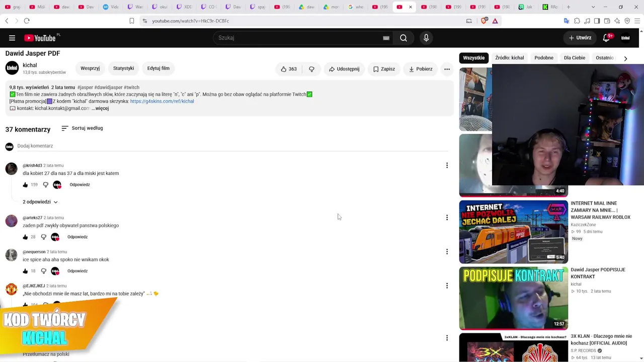Select the Podobne filter chip
The height and width of the screenshot is (362, 644).
point(544,58)
